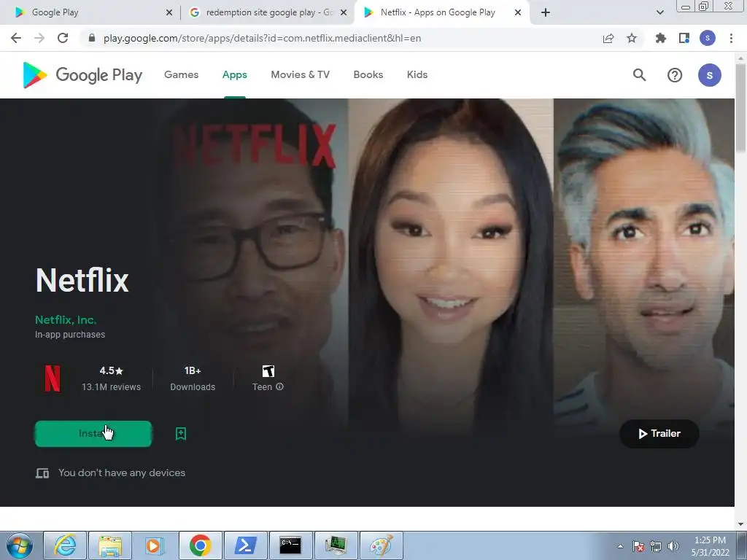Open Windows Media Player in taskbar

coord(155,545)
